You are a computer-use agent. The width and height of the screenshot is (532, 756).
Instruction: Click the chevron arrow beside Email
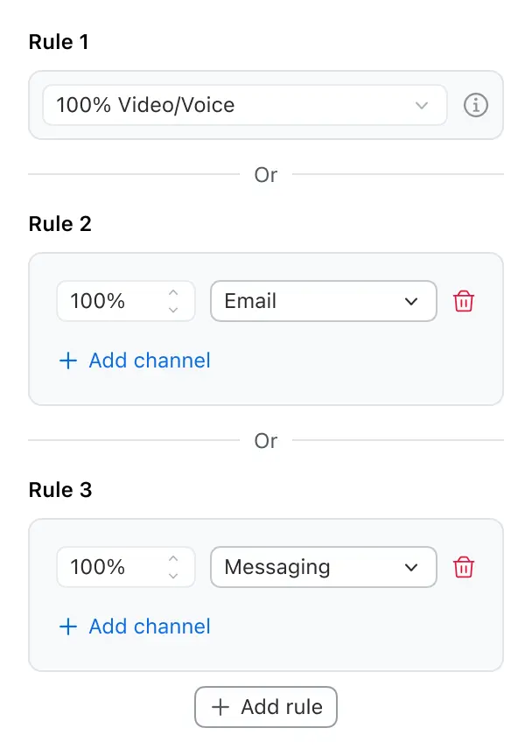(411, 302)
